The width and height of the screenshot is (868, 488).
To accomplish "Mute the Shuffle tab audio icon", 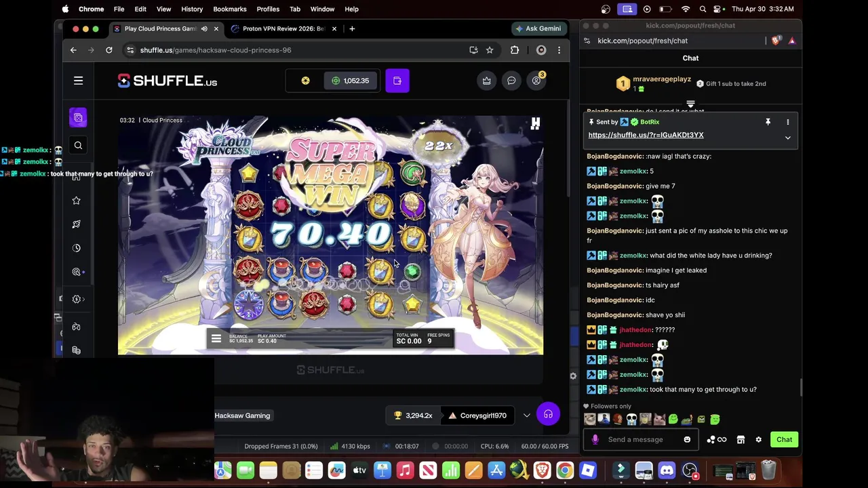I will (204, 28).
